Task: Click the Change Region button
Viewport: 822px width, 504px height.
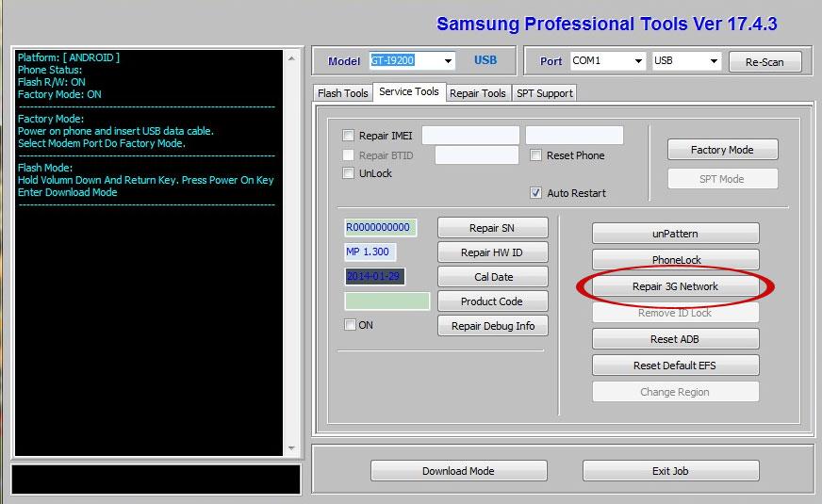Action: click(675, 392)
